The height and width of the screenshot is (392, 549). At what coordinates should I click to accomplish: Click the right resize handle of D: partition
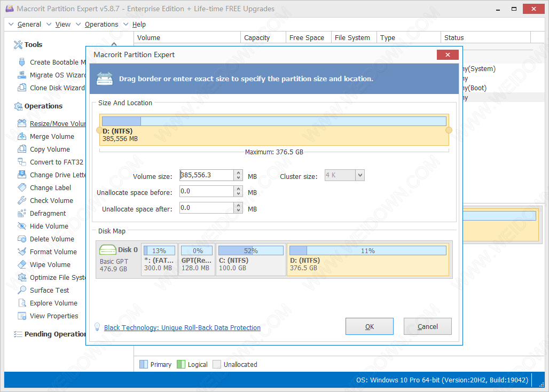click(x=449, y=130)
